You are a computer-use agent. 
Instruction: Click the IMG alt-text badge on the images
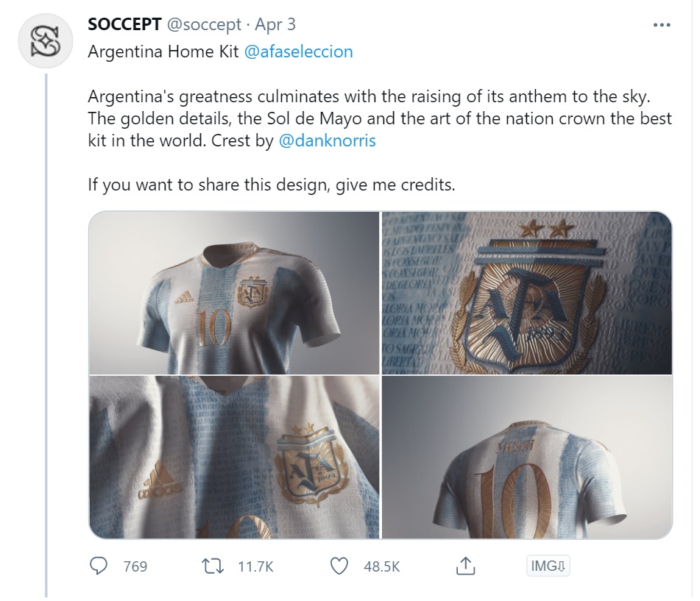[x=548, y=566]
